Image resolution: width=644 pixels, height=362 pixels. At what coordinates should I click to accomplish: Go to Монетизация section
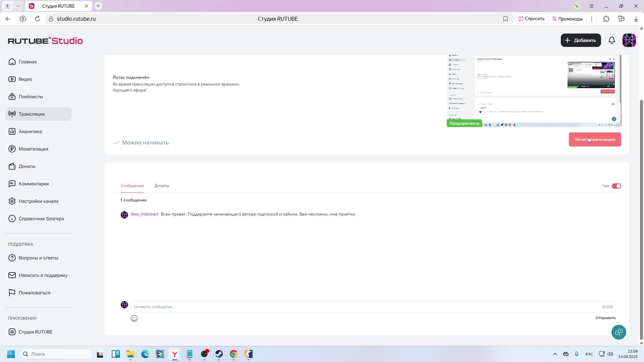click(x=33, y=149)
